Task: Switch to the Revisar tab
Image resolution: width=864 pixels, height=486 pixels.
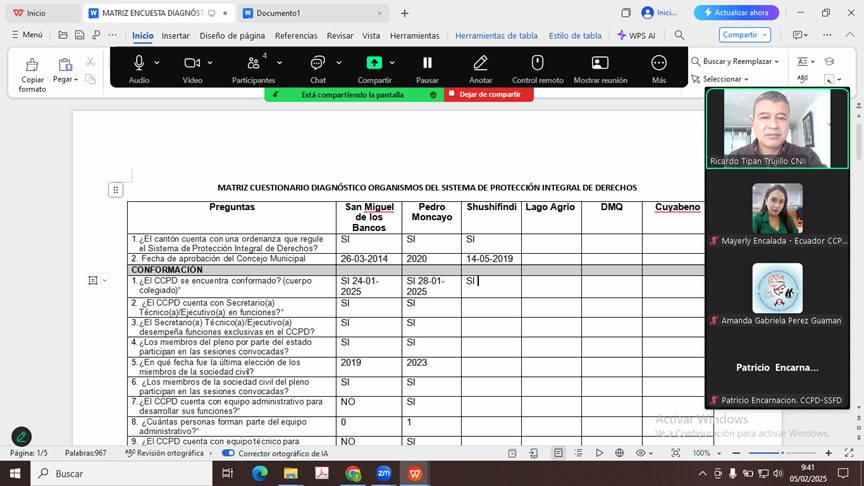Action: tap(340, 35)
